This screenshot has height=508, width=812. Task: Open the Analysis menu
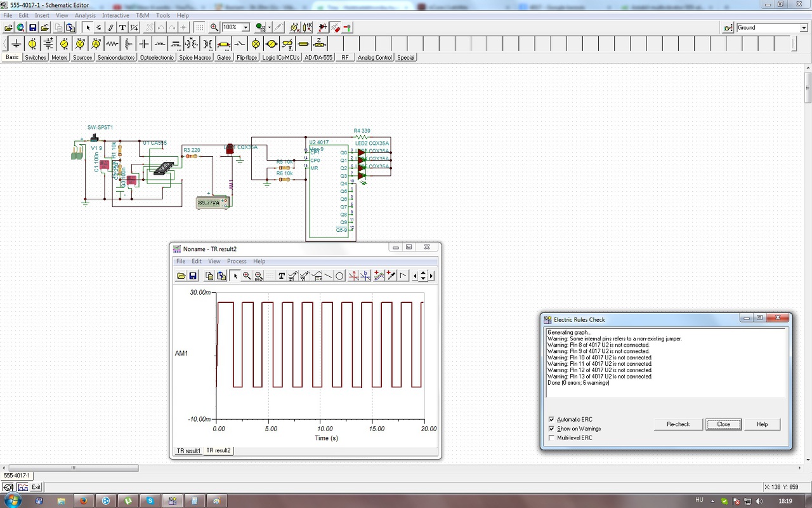pyautogui.click(x=85, y=15)
